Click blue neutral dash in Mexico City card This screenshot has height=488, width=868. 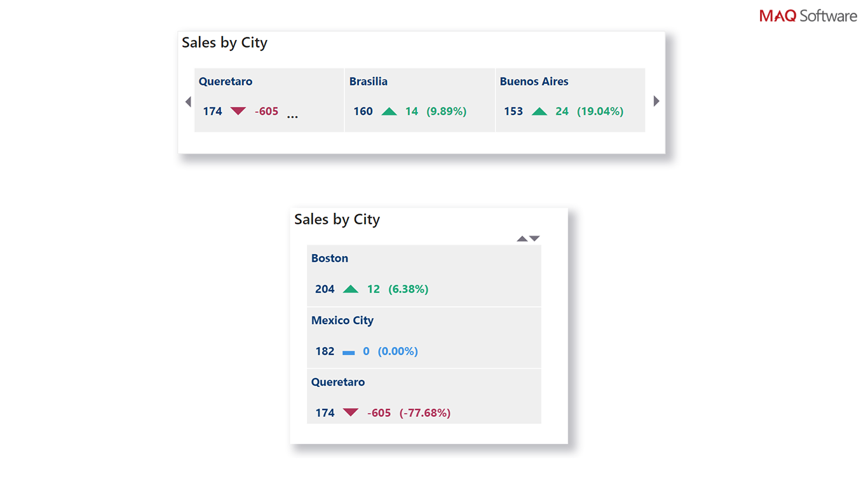pos(348,352)
